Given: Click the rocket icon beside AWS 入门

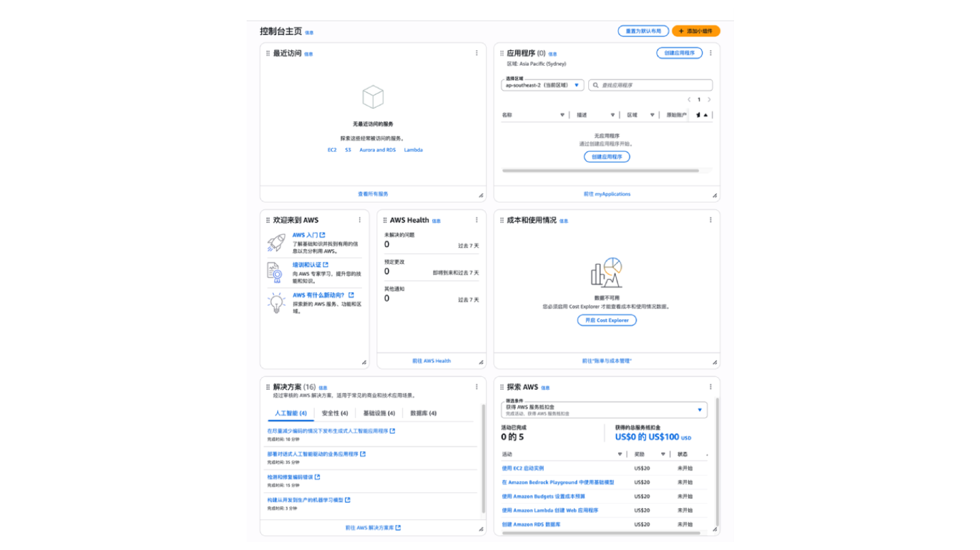Looking at the screenshot, I should tap(276, 243).
